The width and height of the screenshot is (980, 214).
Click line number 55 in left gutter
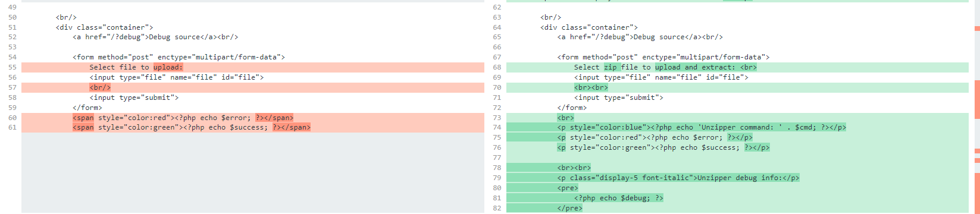click(x=12, y=67)
